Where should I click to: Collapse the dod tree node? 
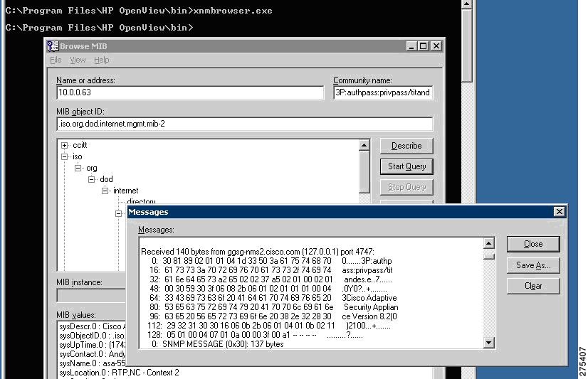pyautogui.click(x=92, y=179)
